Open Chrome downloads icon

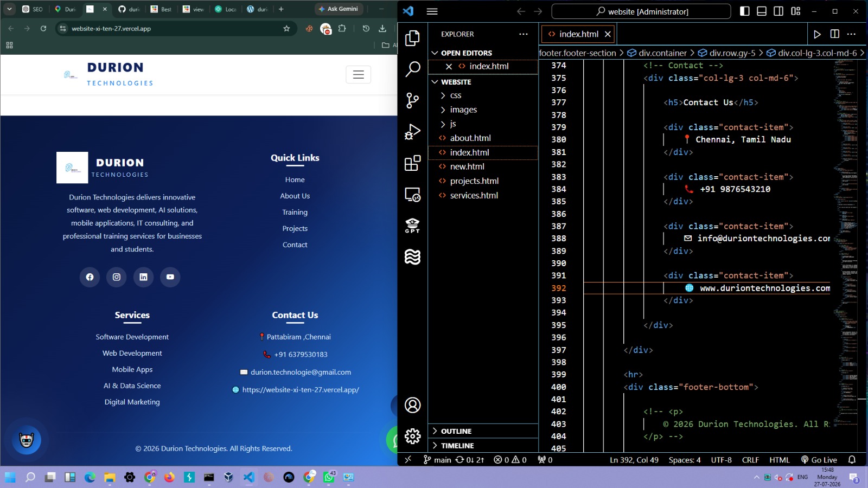tap(382, 29)
